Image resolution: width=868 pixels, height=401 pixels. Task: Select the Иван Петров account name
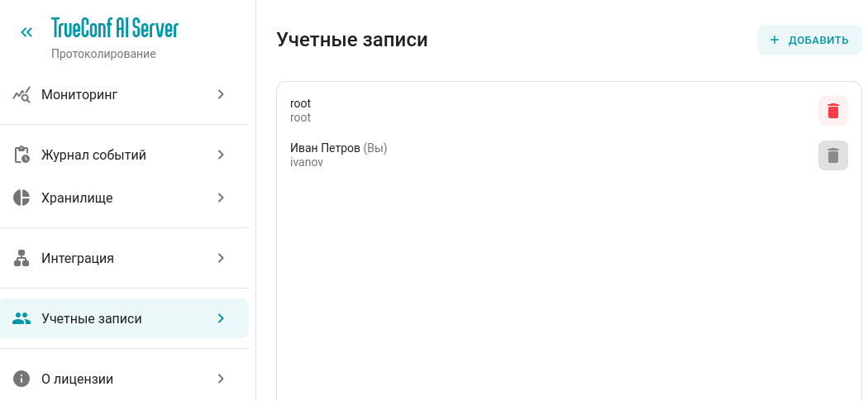[x=325, y=148]
